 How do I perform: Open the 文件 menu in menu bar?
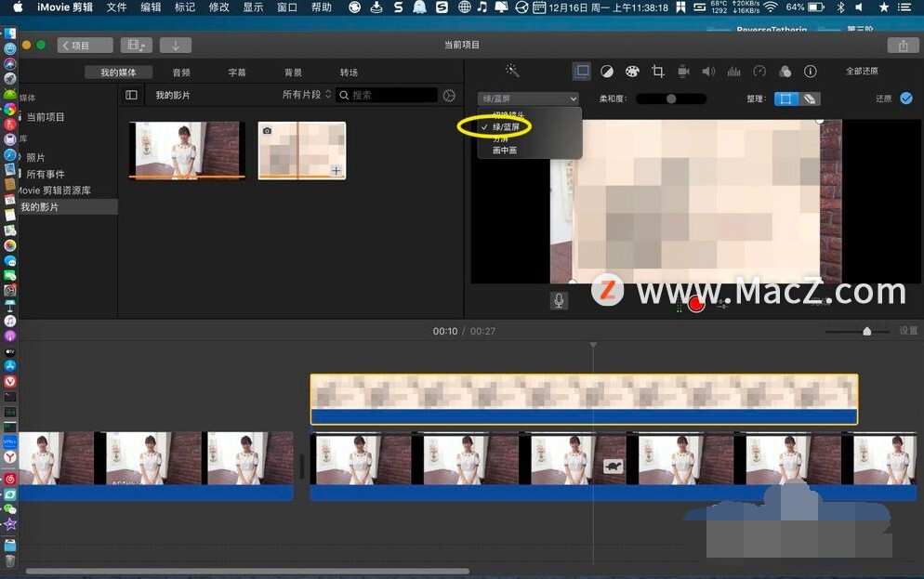116,7
